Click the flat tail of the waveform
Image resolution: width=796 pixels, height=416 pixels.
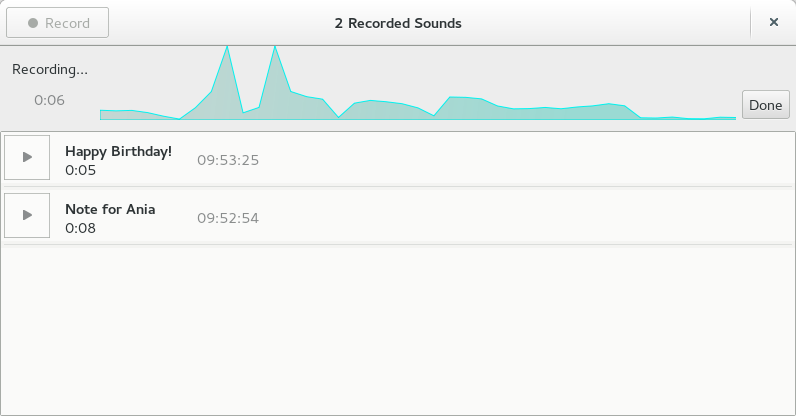(688, 118)
